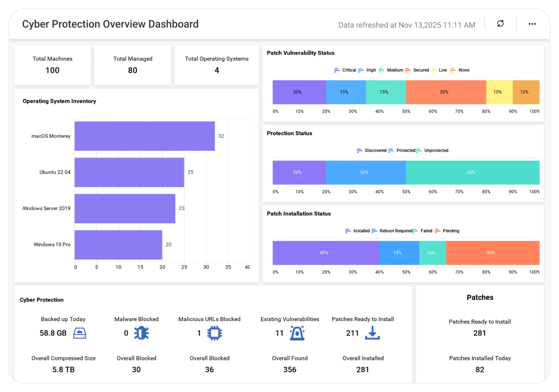Toggle the High legend item

tap(367, 70)
